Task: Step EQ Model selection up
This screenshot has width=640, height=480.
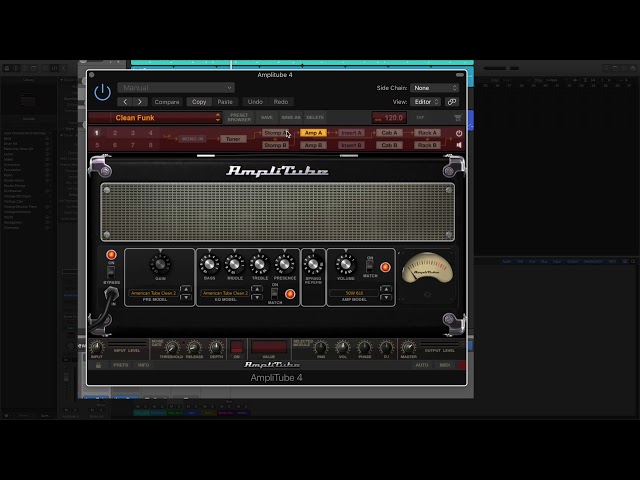Action: click(x=257, y=289)
